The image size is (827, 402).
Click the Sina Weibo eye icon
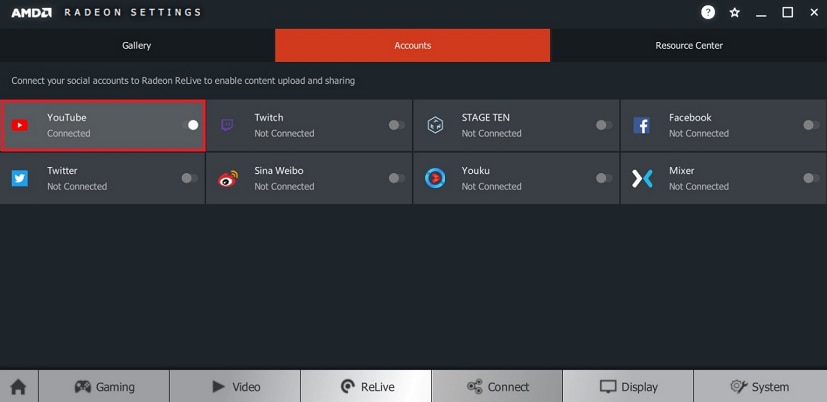point(228,179)
